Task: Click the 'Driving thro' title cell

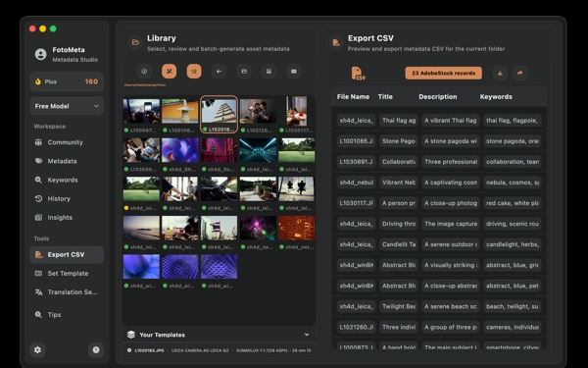Action: pos(399,224)
